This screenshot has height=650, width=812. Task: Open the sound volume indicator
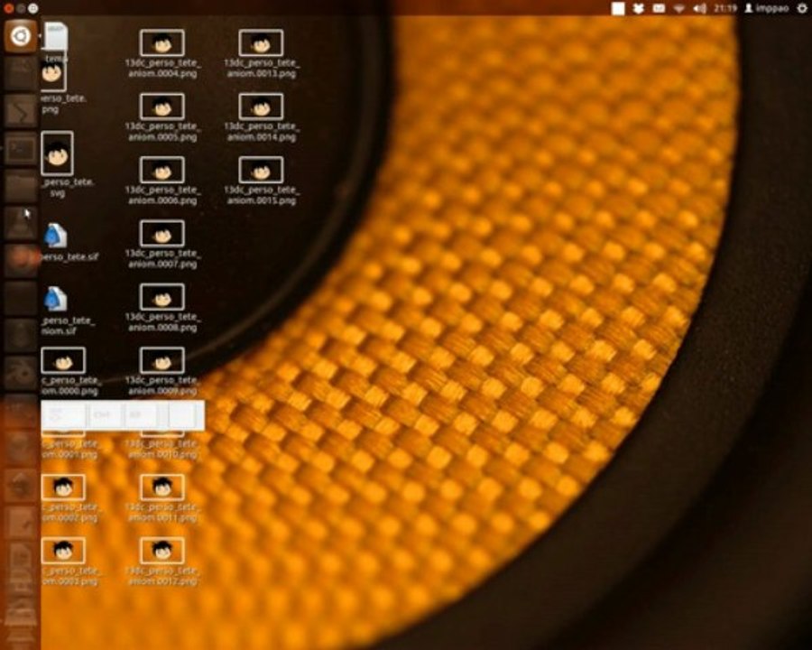tap(699, 8)
